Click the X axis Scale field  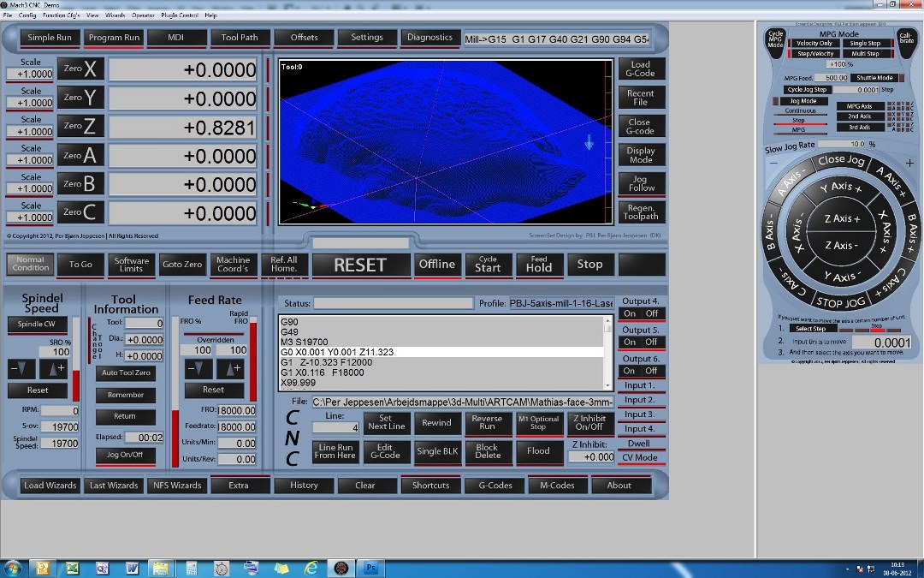tap(29, 74)
